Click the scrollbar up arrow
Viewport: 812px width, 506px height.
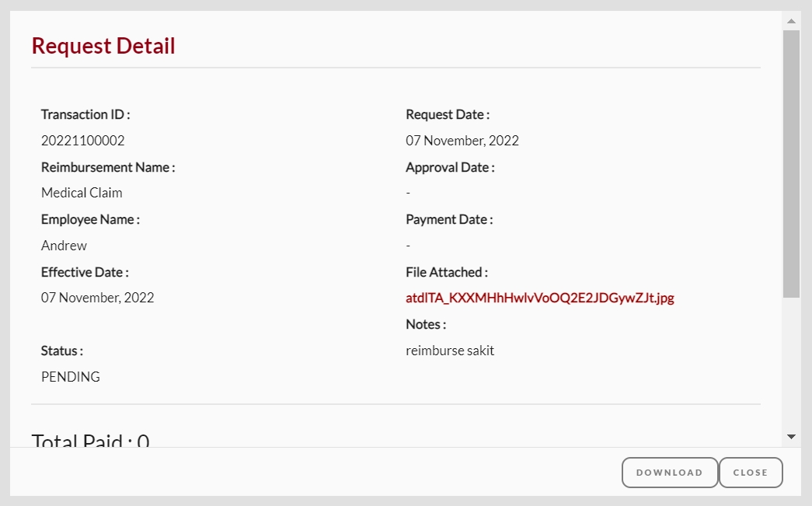(x=791, y=21)
